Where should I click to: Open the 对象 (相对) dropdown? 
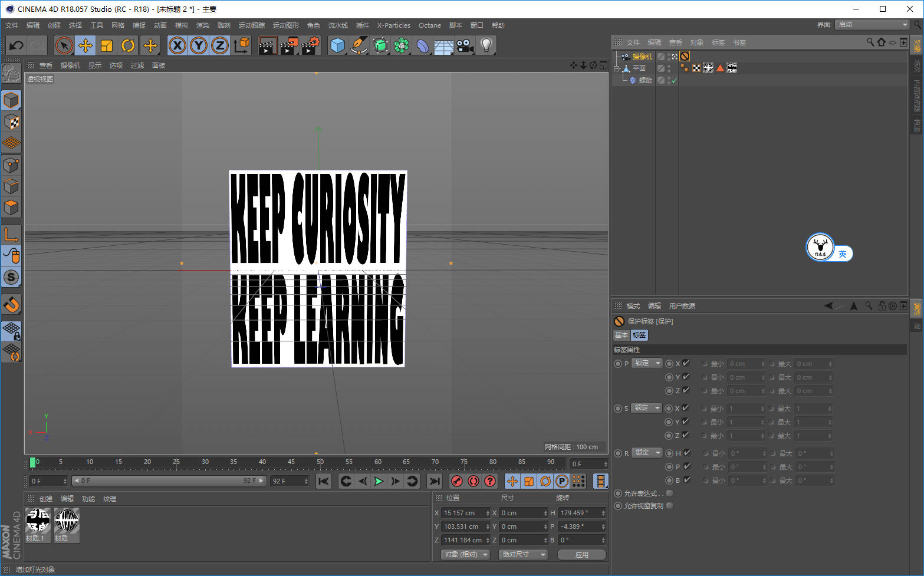(x=466, y=555)
